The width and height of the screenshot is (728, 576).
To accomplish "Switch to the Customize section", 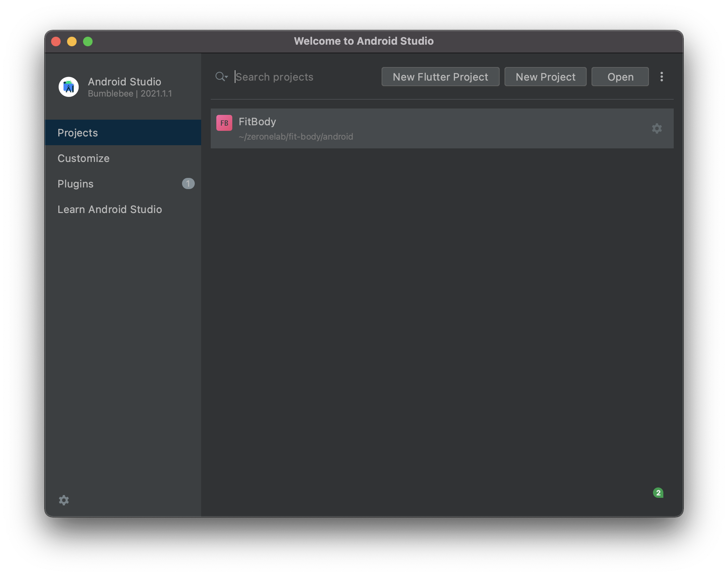I will 123,158.
